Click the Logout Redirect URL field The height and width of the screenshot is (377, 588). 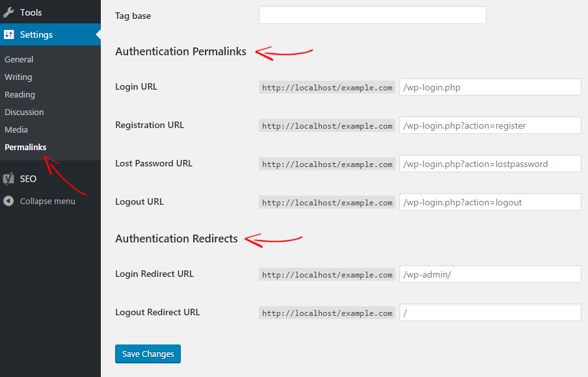click(490, 312)
